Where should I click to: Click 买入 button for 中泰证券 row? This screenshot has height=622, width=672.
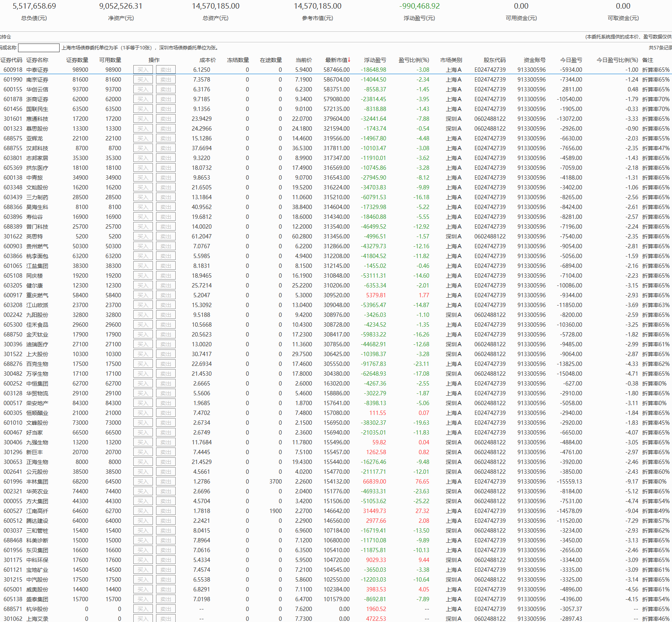pyautogui.click(x=143, y=70)
